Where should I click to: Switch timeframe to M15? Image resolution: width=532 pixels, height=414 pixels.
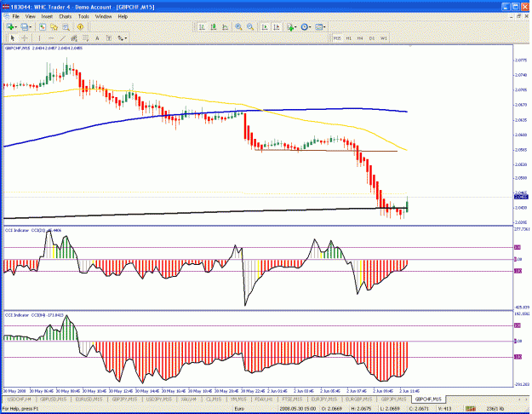click(337, 38)
